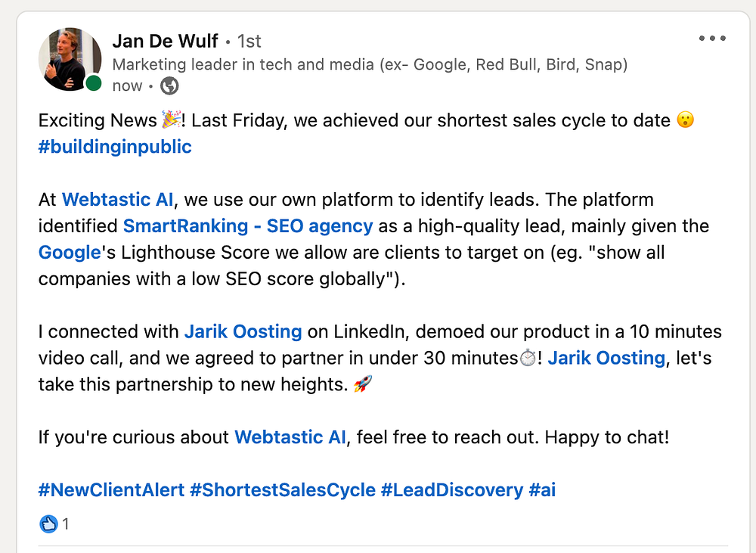Open Jarik Oosting's first profile mention
This screenshot has height=553, width=756.
click(x=243, y=331)
